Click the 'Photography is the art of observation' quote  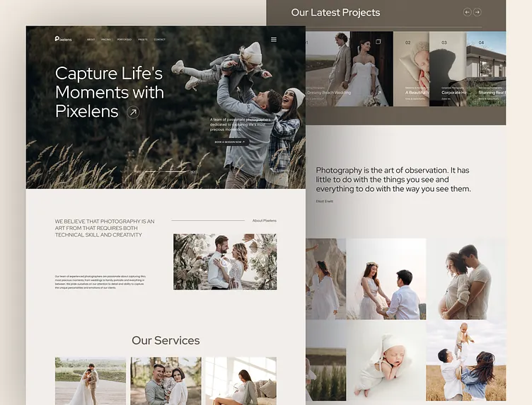coord(393,180)
